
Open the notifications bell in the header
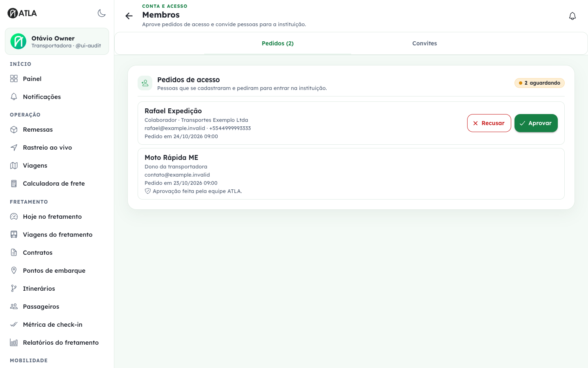click(572, 16)
